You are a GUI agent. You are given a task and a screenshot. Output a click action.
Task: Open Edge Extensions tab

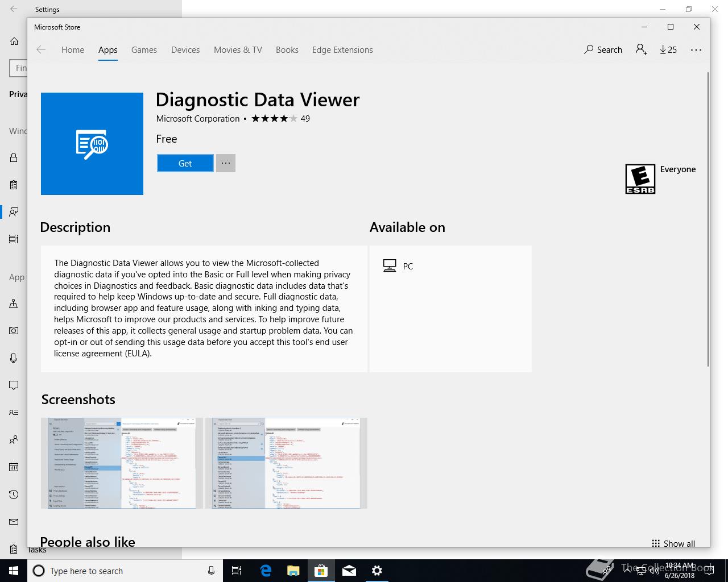click(342, 50)
